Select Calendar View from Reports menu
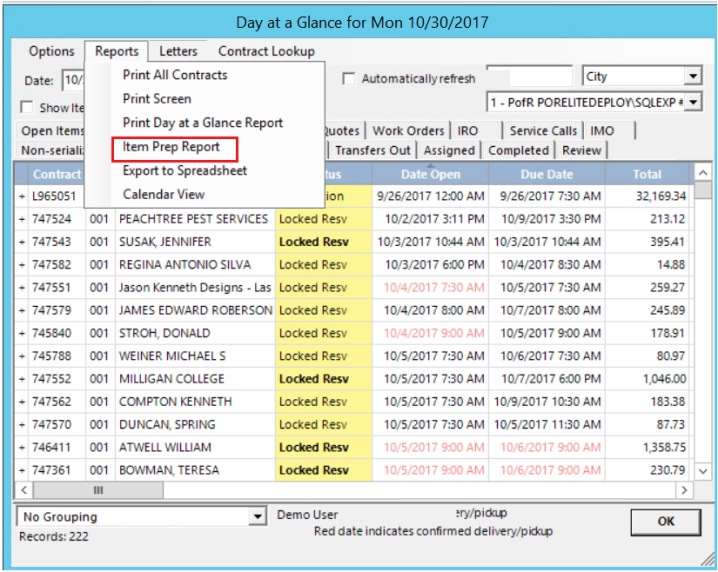The width and height of the screenshot is (718, 572). pyautogui.click(x=163, y=194)
